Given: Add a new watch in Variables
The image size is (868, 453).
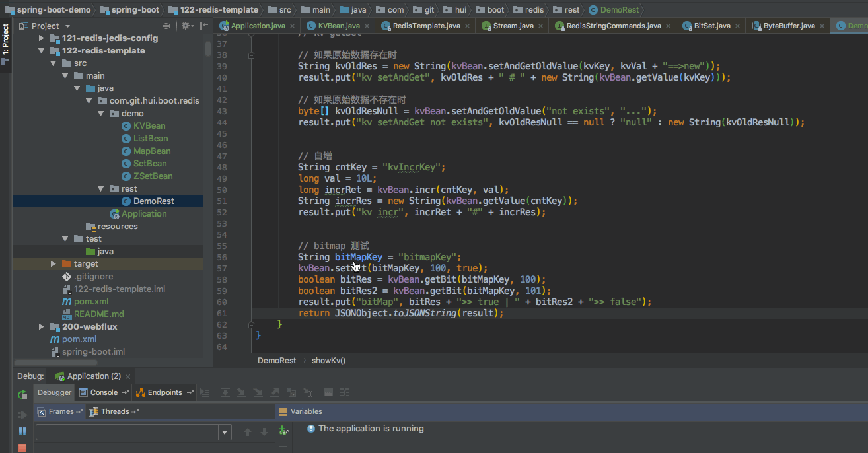Looking at the screenshot, I should (x=283, y=430).
